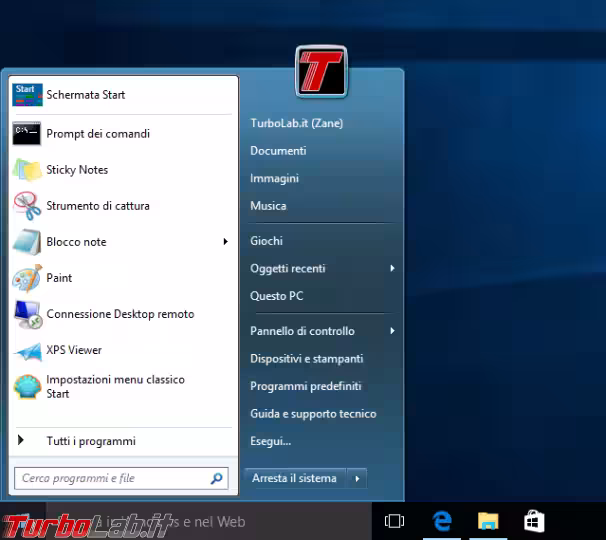Viewport: 606px width, 540px height.
Task: Open Documenti from the Start menu
Action: (x=278, y=151)
